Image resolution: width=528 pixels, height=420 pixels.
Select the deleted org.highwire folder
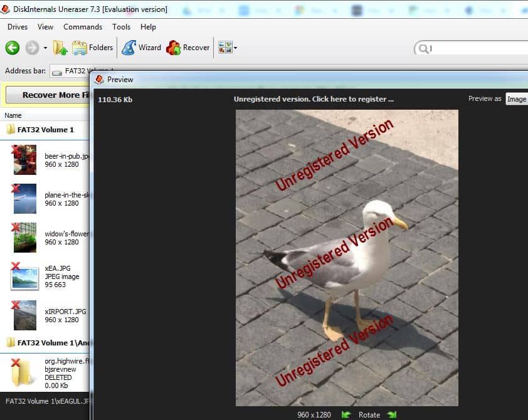coord(25,373)
